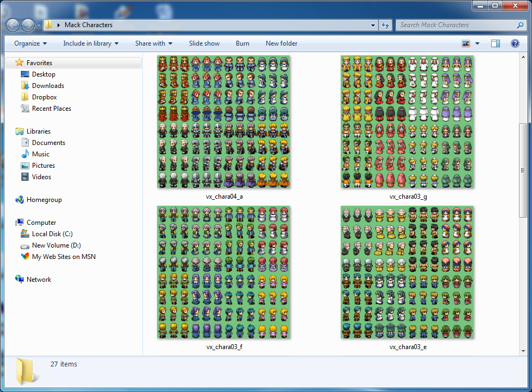Open Desktop from Favorites
This screenshot has height=392, width=532.
click(43, 74)
